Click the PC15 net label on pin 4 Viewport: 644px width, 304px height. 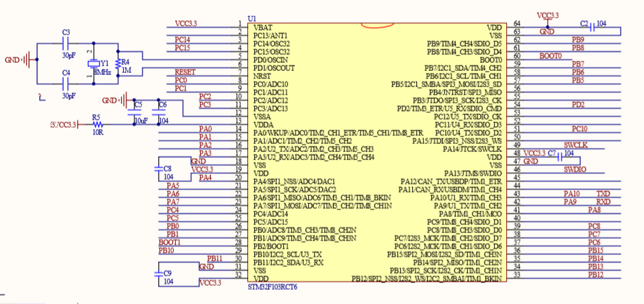(182, 48)
